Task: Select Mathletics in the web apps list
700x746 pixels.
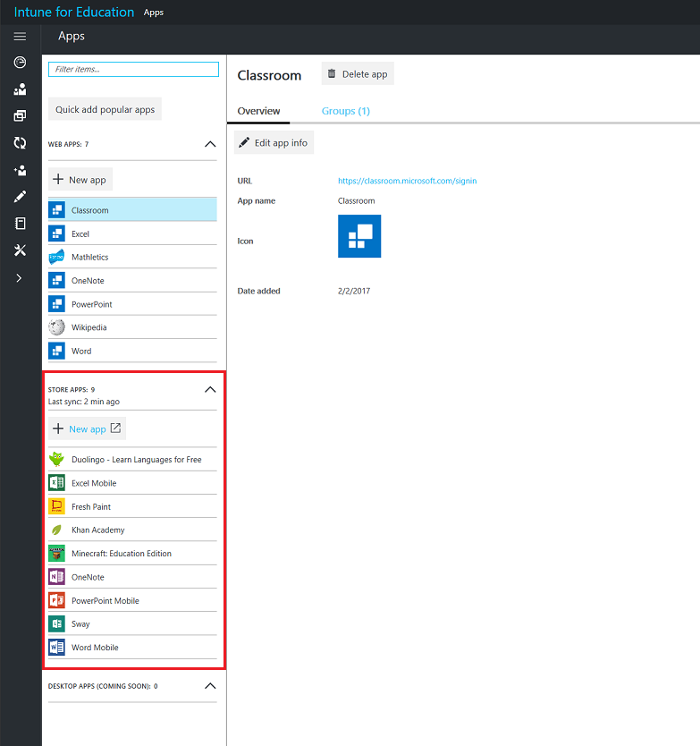Action: click(132, 257)
